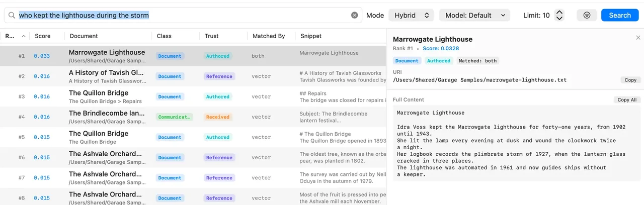Click the snippet mentioning the orbal pear planted 1802

point(343,157)
